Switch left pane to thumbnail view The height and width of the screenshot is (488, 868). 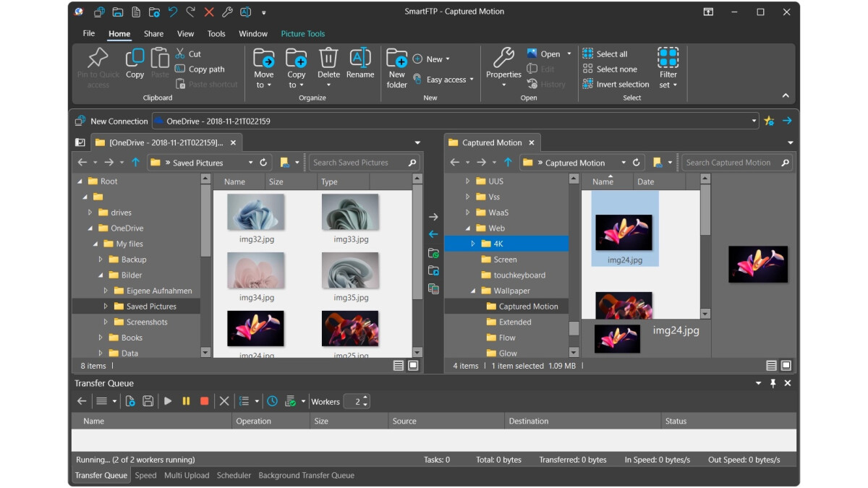(x=413, y=366)
